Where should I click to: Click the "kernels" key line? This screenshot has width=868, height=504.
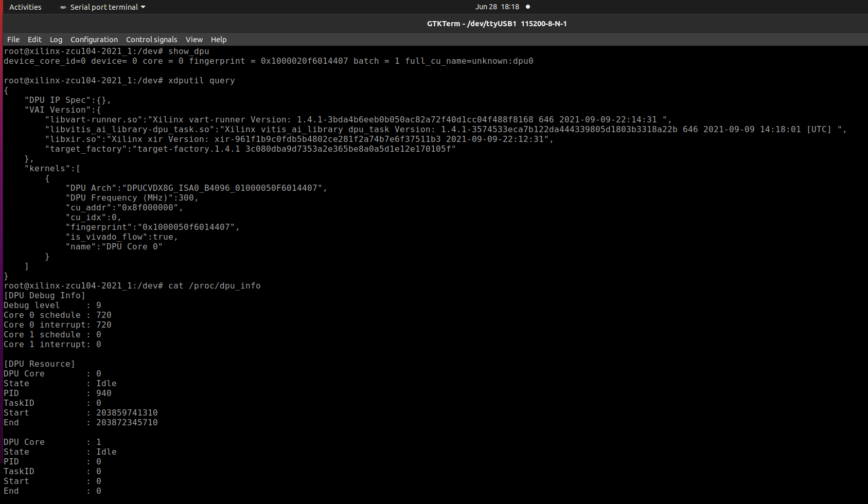[x=52, y=169]
